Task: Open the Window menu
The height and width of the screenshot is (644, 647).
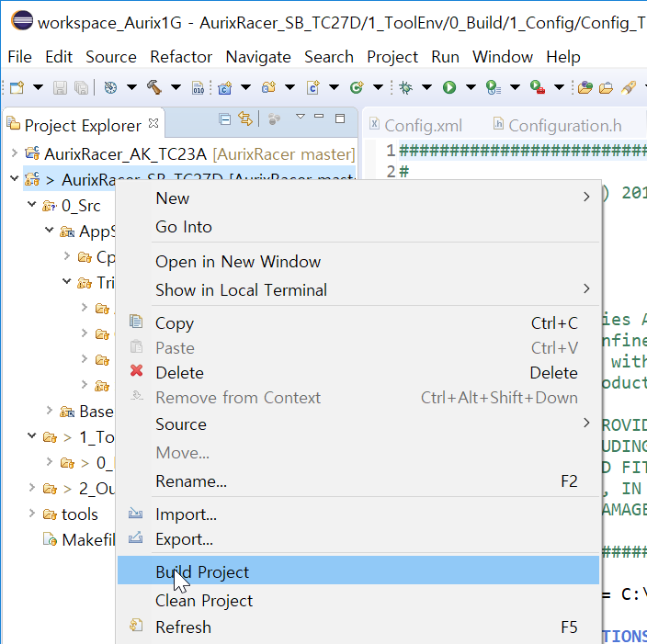Action: [x=503, y=57]
